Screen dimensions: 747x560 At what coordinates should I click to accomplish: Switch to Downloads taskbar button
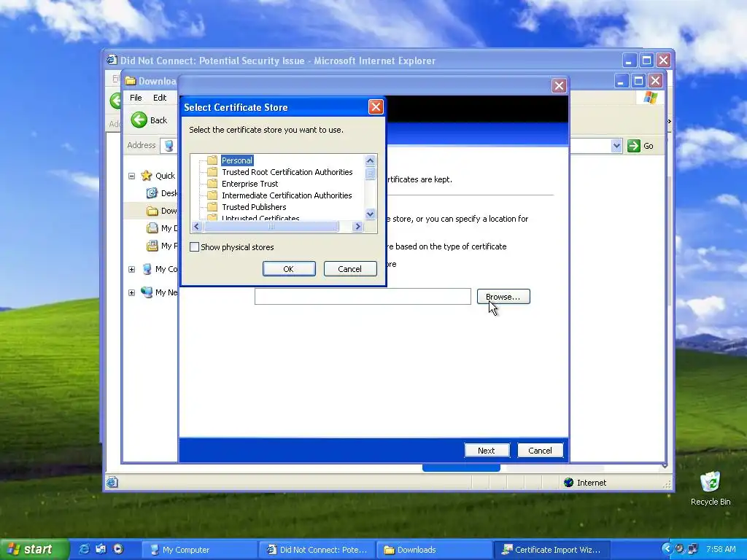pyautogui.click(x=435, y=550)
